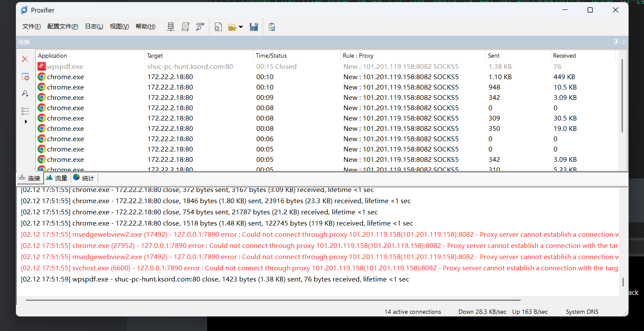The width and height of the screenshot is (644, 331).
Task: Sort by the Received column header
Action: (x=583, y=56)
